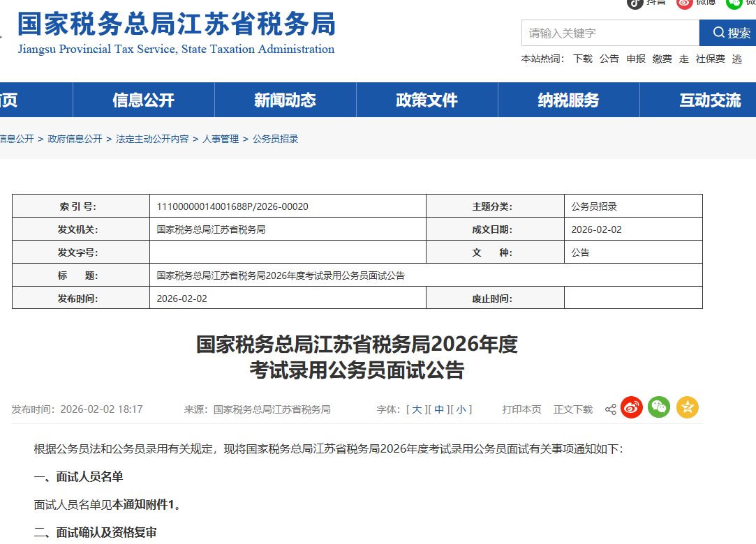Set font size to small (小)
This screenshot has width=756, height=544.
point(461,409)
